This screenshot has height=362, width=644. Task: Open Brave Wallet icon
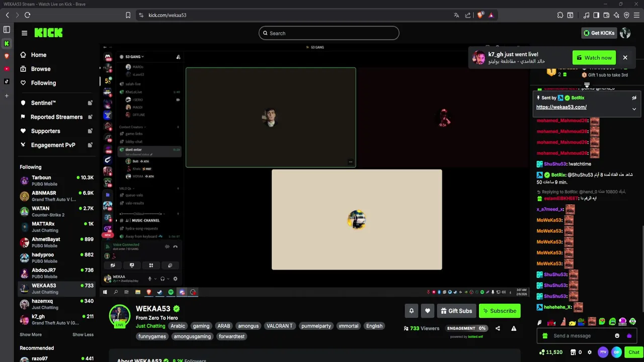point(606,15)
